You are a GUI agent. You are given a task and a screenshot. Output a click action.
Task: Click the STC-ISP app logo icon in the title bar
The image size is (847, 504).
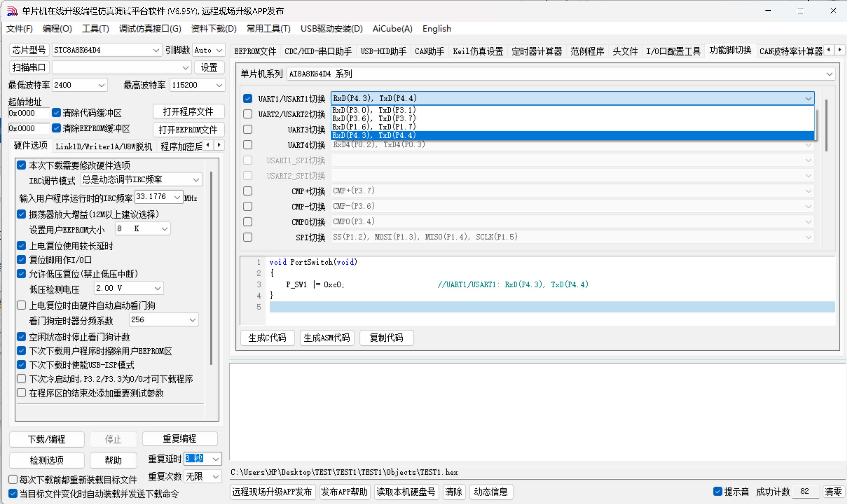(x=12, y=11)
